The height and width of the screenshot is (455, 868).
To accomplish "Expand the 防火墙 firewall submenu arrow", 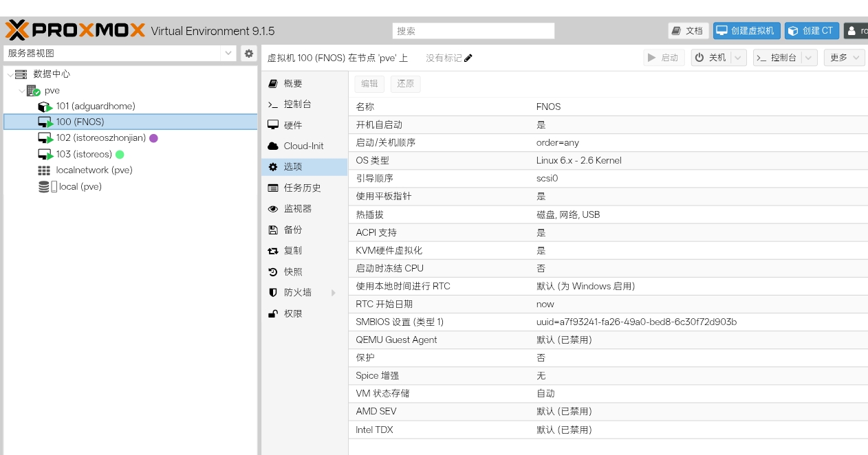I will tap(334, 293).
